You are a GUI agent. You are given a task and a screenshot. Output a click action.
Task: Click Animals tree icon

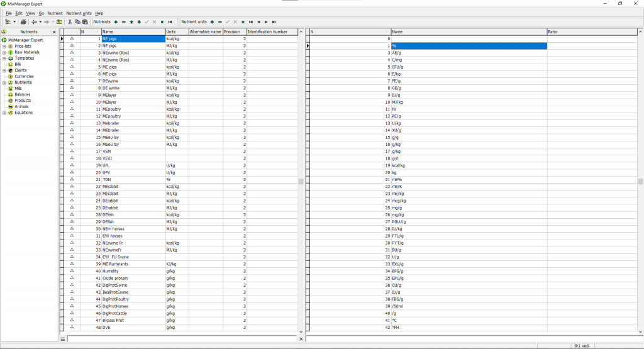click(x=11, y=106)
